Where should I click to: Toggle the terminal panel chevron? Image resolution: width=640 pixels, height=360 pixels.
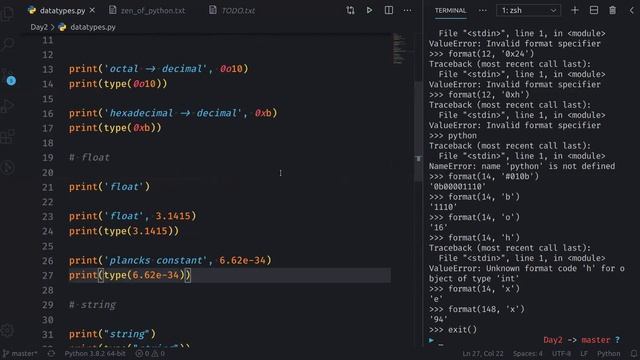[631, 10]
